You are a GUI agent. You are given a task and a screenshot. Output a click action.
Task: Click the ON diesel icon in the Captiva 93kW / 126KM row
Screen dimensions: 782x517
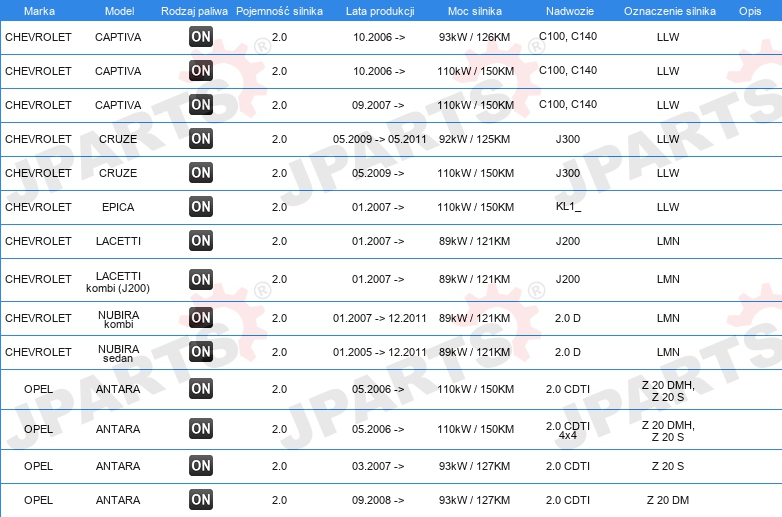pyautogui.click(x=201, y=36)
